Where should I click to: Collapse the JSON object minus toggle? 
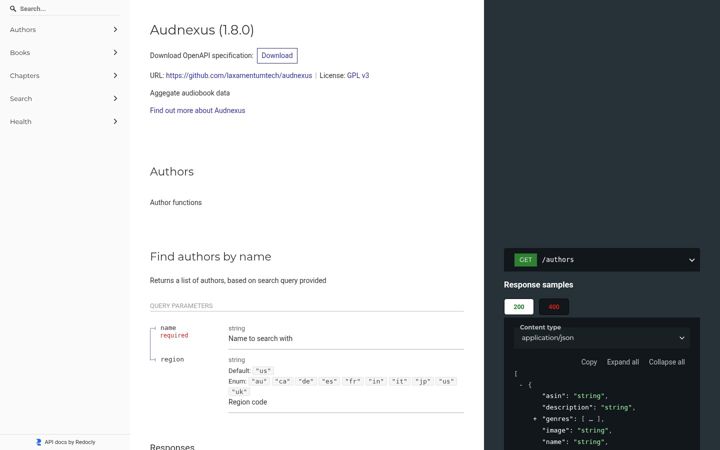coord(521,385)
